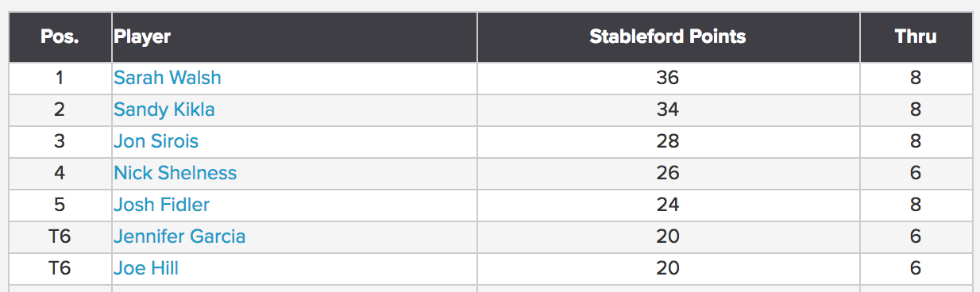Open Joe Hill player link
This screenshot has width=980, height=292.
tap(145, 268)
